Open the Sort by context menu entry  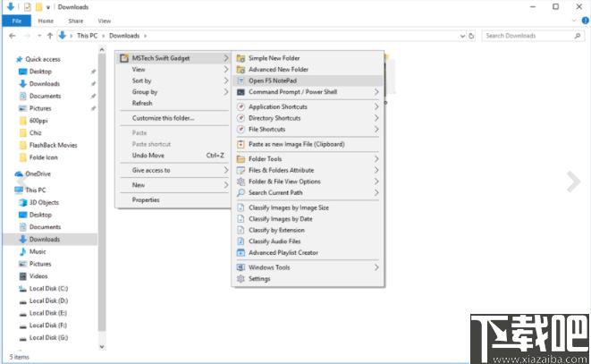click(x=173, y=80)
